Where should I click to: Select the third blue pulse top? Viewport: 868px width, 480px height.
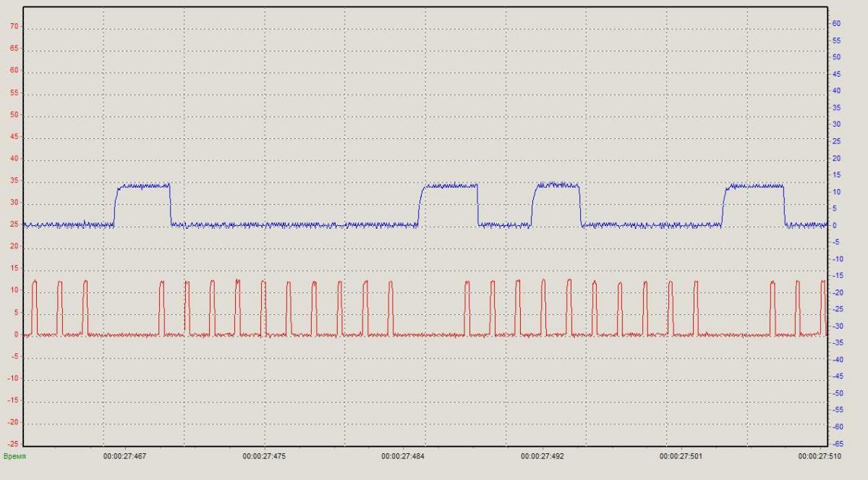point(557,185)
